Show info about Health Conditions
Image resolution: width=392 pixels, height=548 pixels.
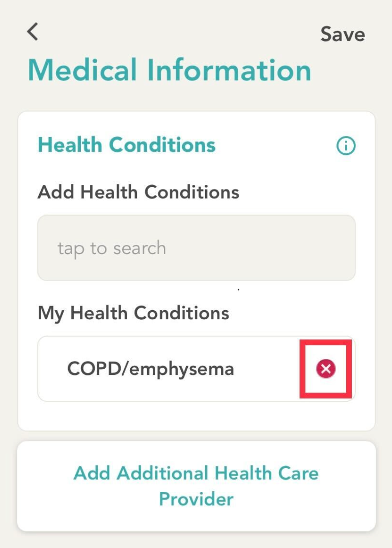(346, 146)
